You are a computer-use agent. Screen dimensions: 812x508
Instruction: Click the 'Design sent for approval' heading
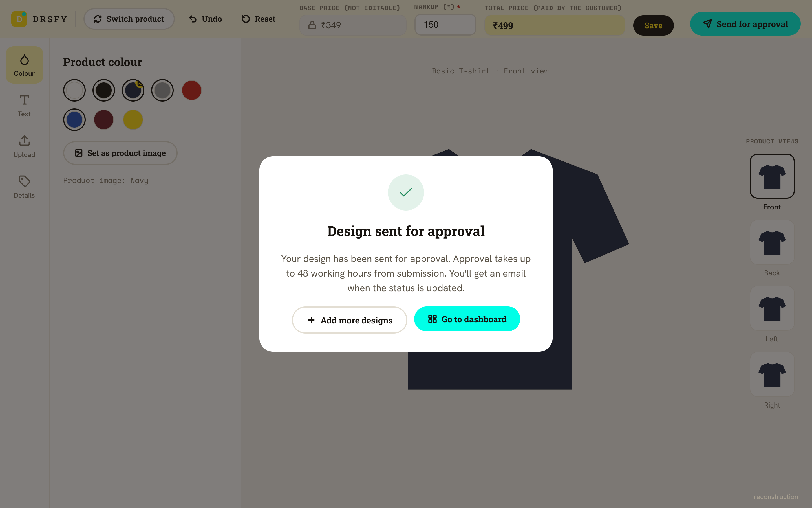pos(406,231)
